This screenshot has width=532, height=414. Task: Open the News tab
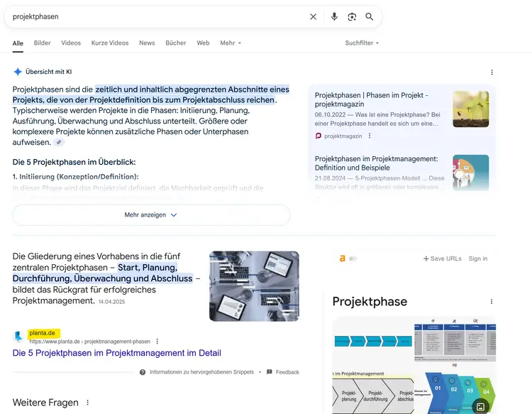click(x=147, y=43)
